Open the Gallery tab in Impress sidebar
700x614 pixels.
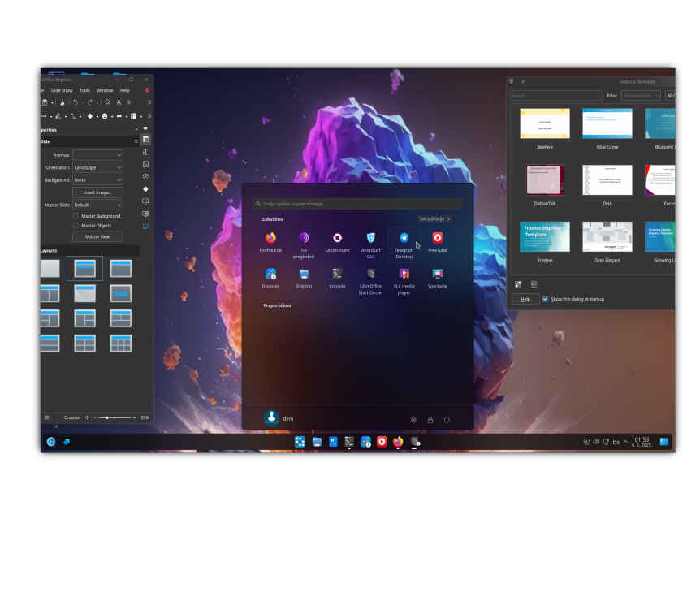[x=145, y=164]
